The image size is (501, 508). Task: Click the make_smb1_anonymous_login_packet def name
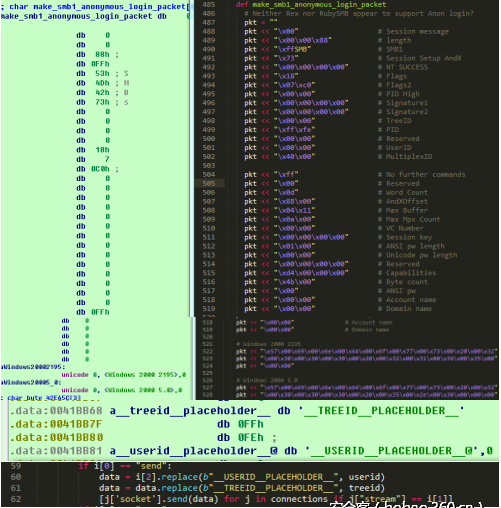click(319, 5)
